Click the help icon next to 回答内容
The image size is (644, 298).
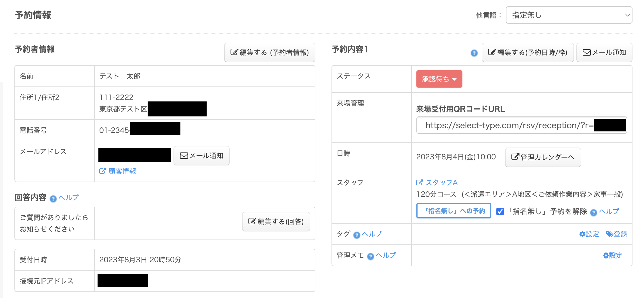click(x=53, y=199)
